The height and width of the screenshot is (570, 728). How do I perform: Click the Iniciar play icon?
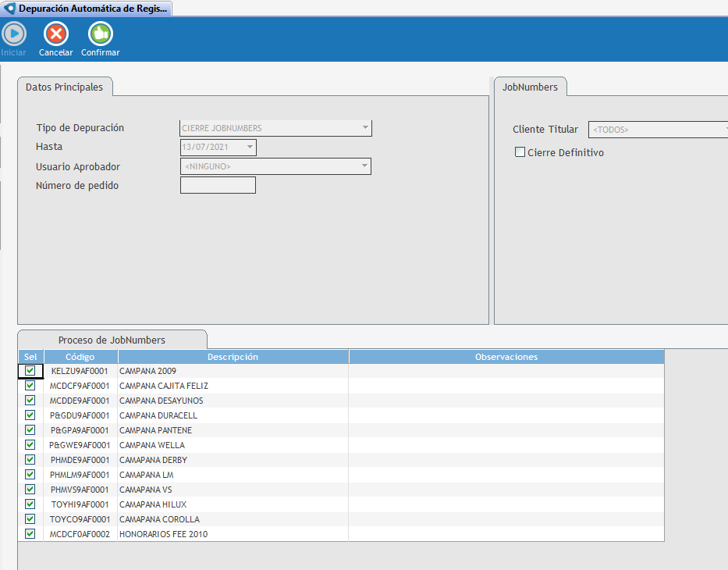point(13,34)
